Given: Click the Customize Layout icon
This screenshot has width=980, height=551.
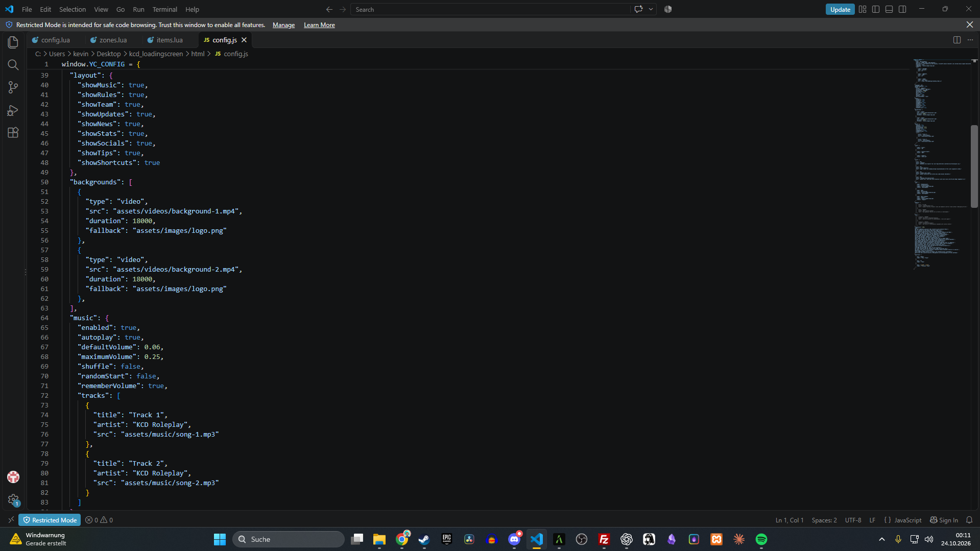Looking at the screenshot, I should tap(863, 9).
